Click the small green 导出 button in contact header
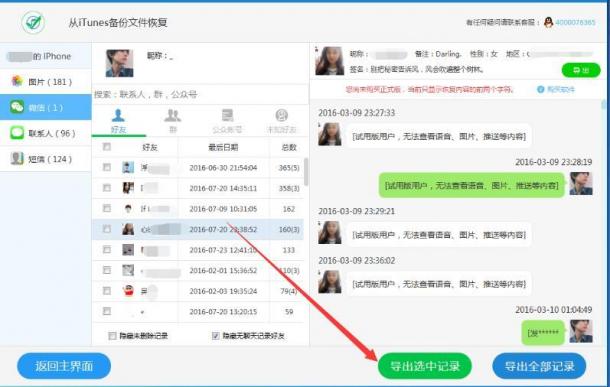610x387 pixels. (x=581, y=70)
